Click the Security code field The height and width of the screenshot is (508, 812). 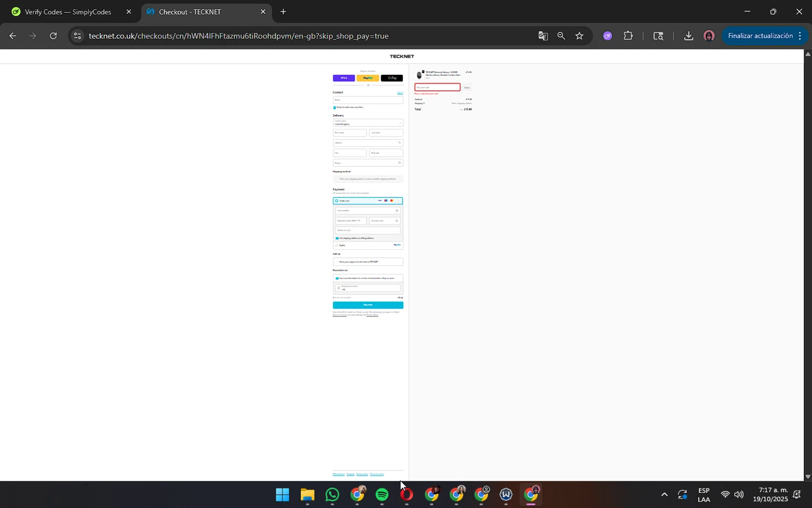click(384, 220)
